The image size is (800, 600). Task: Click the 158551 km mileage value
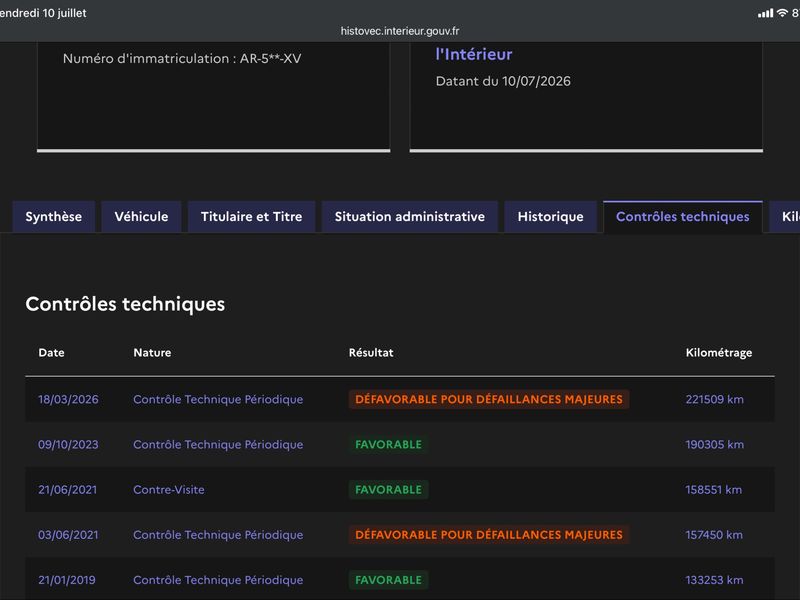[x=713, y=490]
